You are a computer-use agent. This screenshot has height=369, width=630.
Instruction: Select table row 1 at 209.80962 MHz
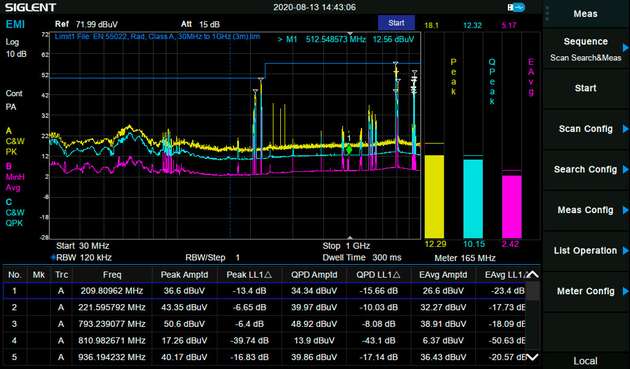[265, 291]
